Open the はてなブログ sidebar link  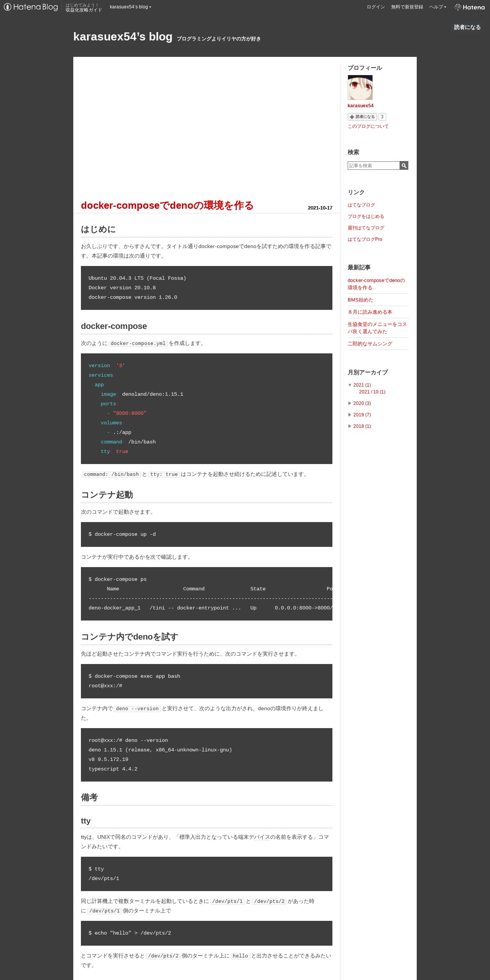[x=361, y=205]
